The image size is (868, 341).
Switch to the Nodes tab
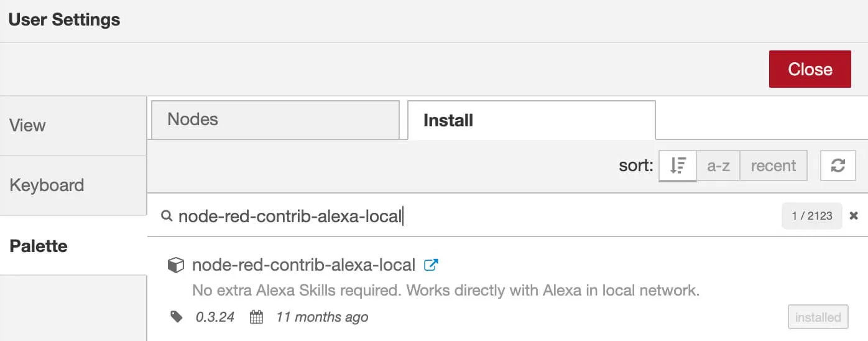tap(275, 119)
